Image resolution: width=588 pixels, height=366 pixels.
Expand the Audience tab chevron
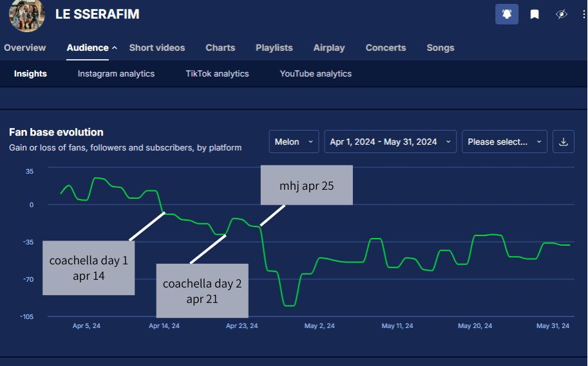tap(115, 48)
